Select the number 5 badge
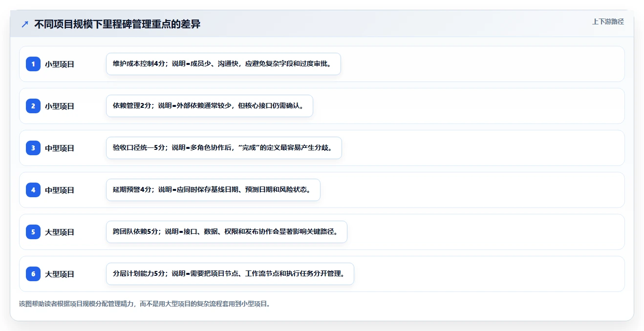Screen dimensions: 644x331 (33, 232)
